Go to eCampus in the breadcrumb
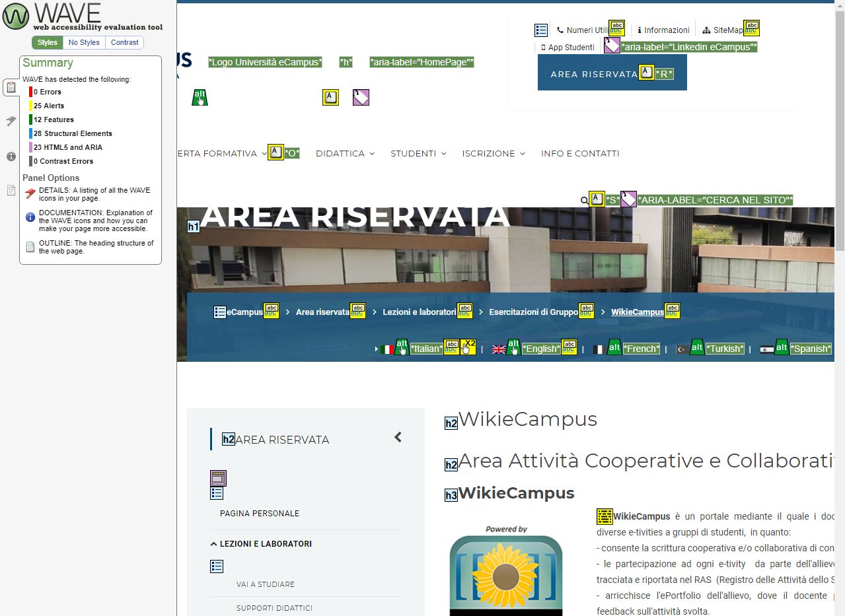The width and height of the screenshot is (845, 616). tap(245, 312)
